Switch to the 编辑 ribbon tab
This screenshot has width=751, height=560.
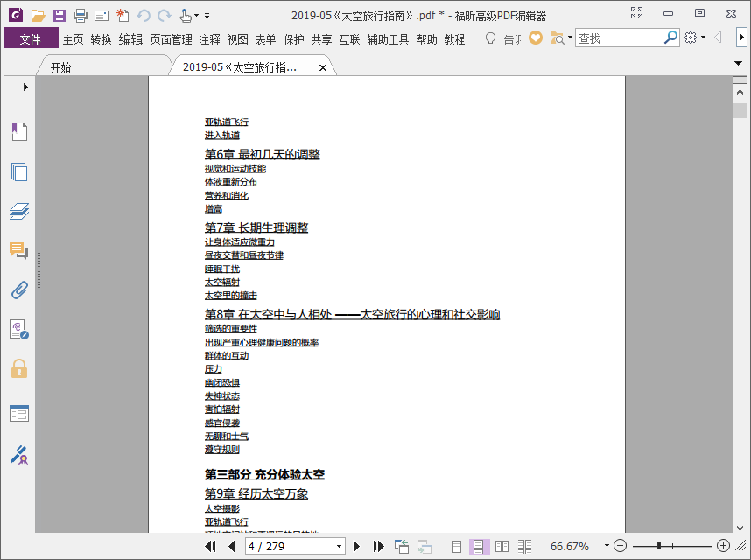tap(130, 39)
